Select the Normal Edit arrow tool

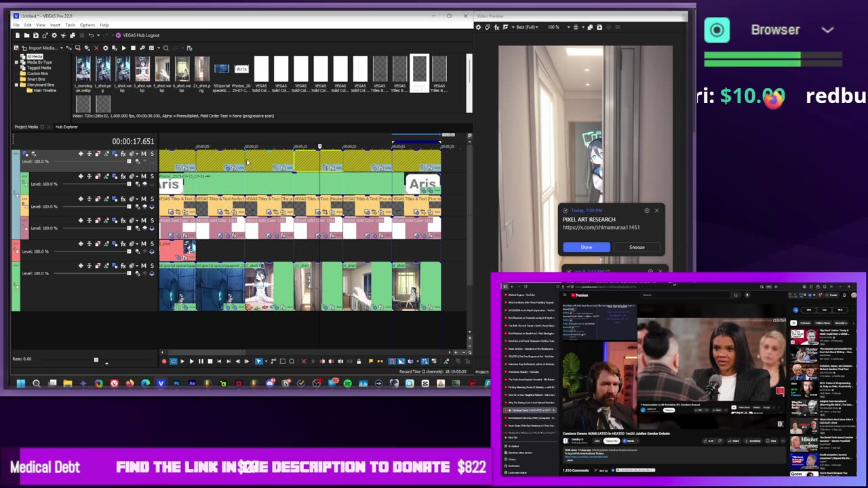pyautogui.click(x=258, y=361)
